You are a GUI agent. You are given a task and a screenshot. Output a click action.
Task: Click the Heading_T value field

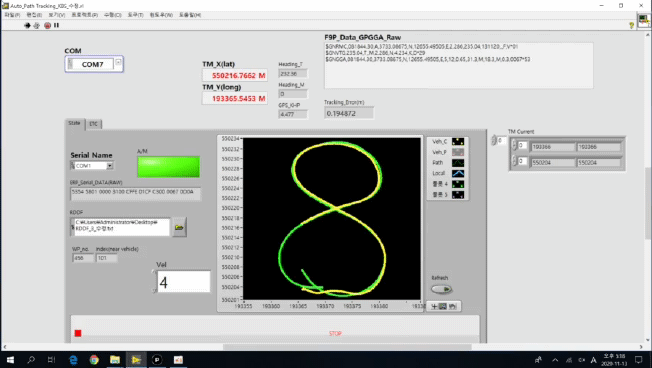(293, 74)
